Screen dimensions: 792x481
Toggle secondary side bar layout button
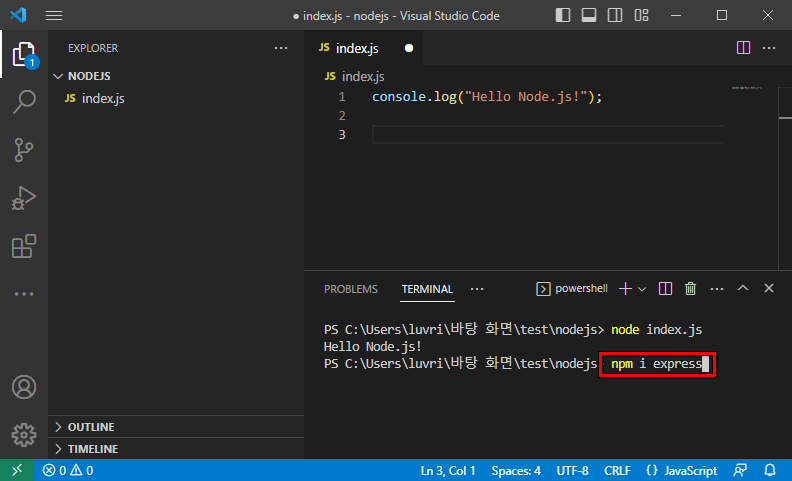[x=615, y=15]
